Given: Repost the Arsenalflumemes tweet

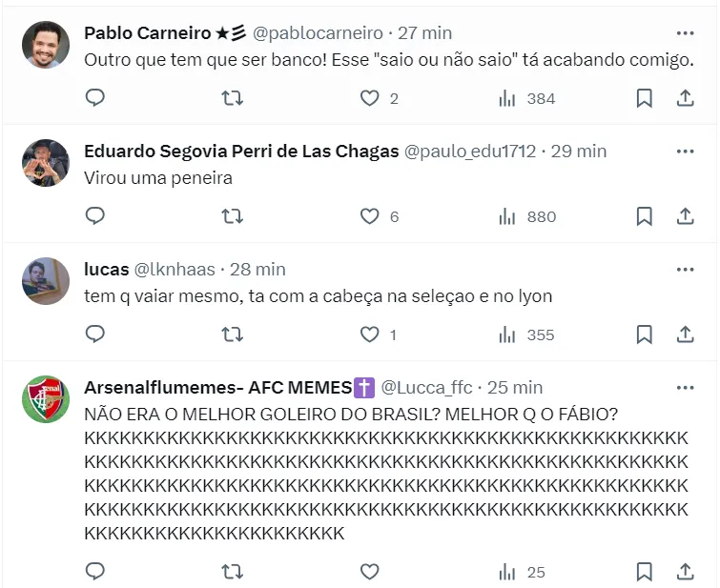Looking at the screenshot, I should click(232, 572).
